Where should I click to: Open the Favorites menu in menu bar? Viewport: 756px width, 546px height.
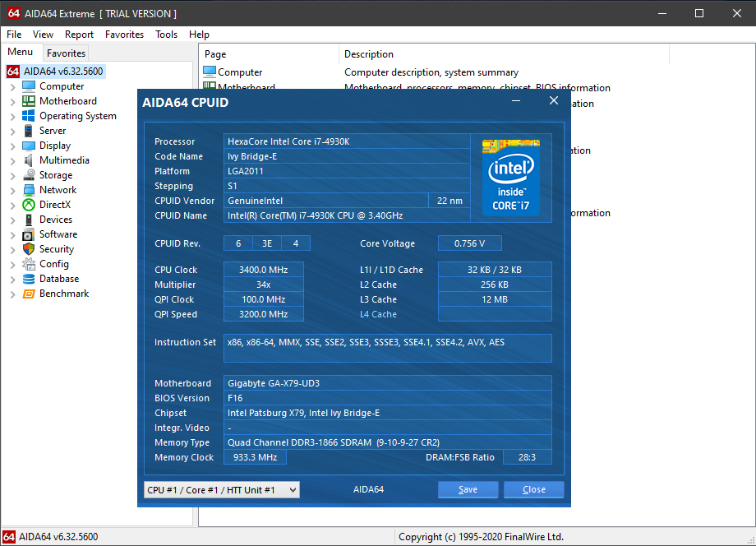(x=124, y=35)
